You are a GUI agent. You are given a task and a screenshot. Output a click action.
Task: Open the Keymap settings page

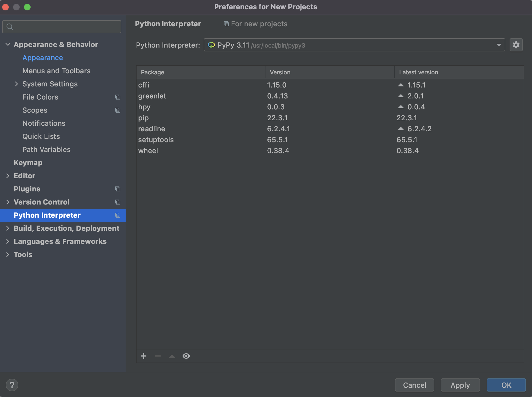[x=28, y=163]
